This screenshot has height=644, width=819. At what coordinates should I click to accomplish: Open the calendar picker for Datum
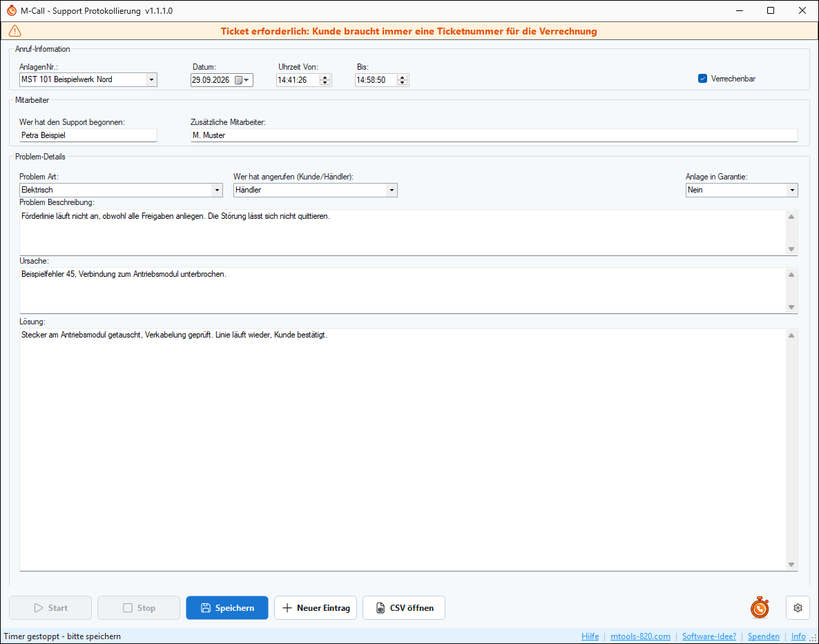pos(242,80)
